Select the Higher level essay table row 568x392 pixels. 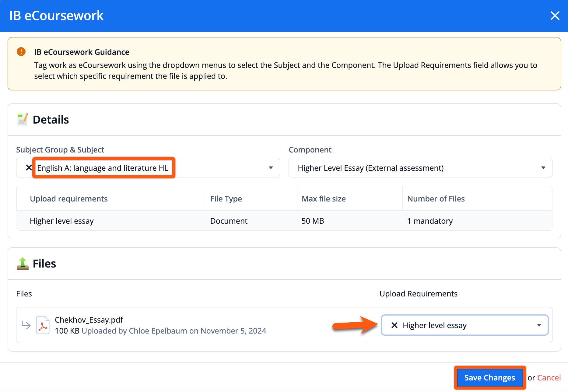284,221
